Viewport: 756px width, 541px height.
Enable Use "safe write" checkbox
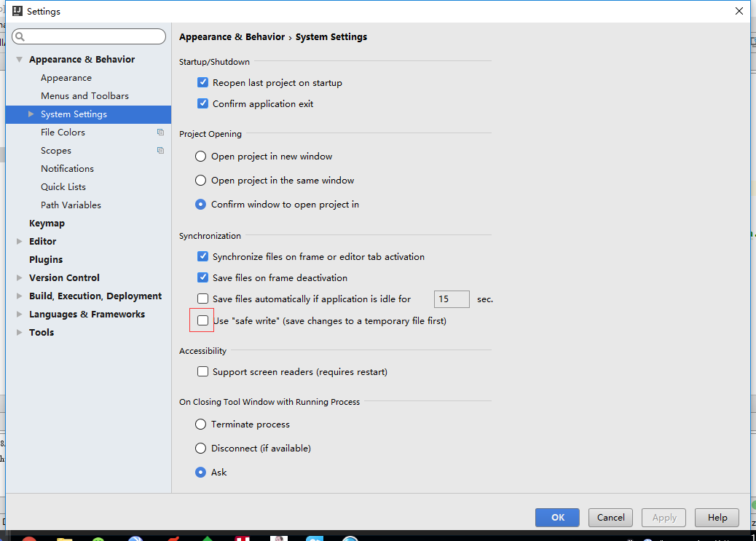click(203, 320)
